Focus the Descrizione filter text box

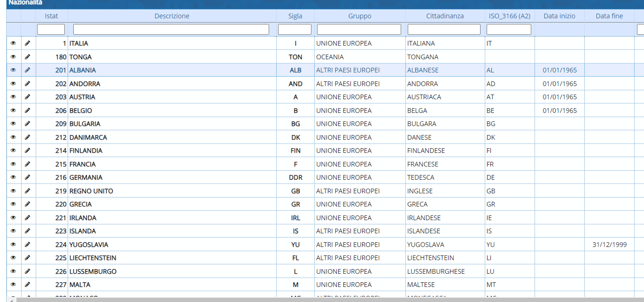[171, 30]
